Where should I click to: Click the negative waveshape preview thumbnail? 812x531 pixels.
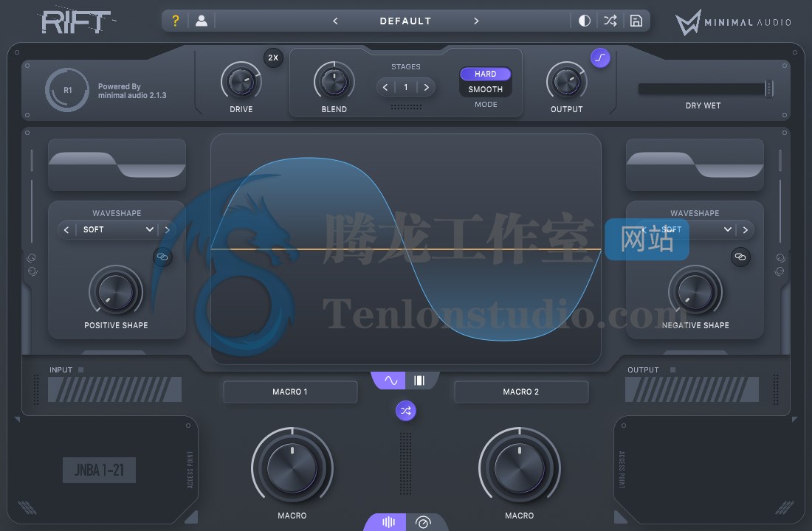coord(695,165)
